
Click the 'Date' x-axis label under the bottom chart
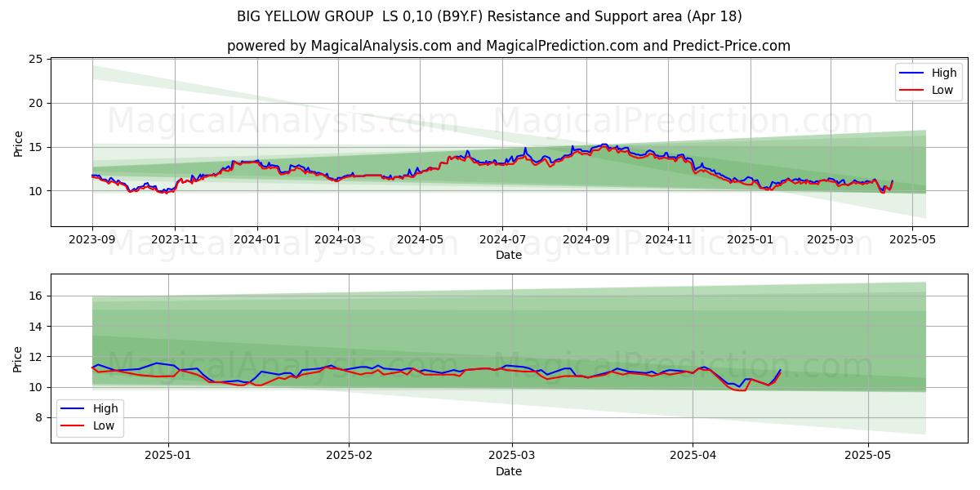[x=508, y=471]
